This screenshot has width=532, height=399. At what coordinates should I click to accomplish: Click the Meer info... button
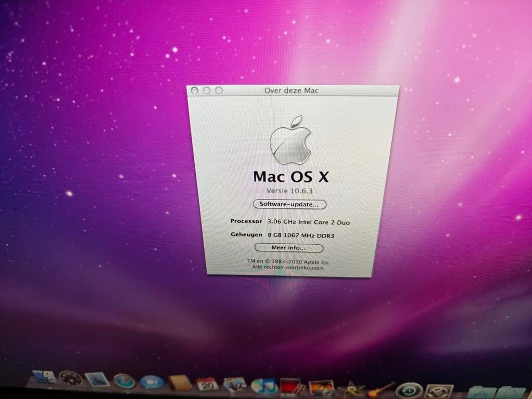[289, 248]
